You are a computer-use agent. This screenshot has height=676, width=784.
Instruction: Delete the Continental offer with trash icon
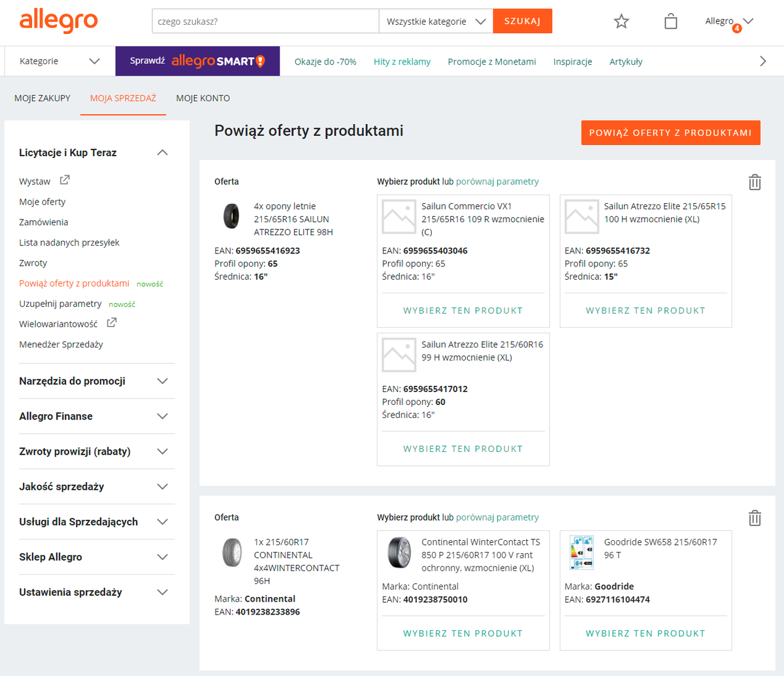tap(755, 518)
